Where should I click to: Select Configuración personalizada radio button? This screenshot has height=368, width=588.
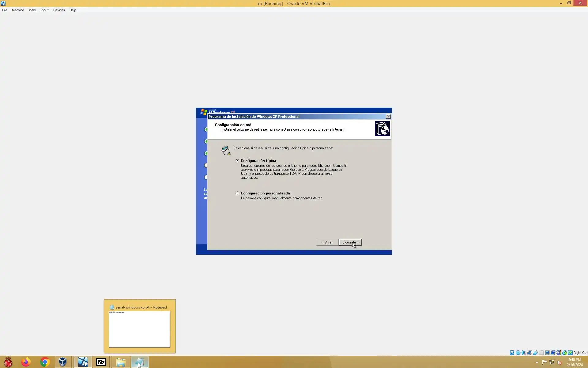click(x=237, y=193)
